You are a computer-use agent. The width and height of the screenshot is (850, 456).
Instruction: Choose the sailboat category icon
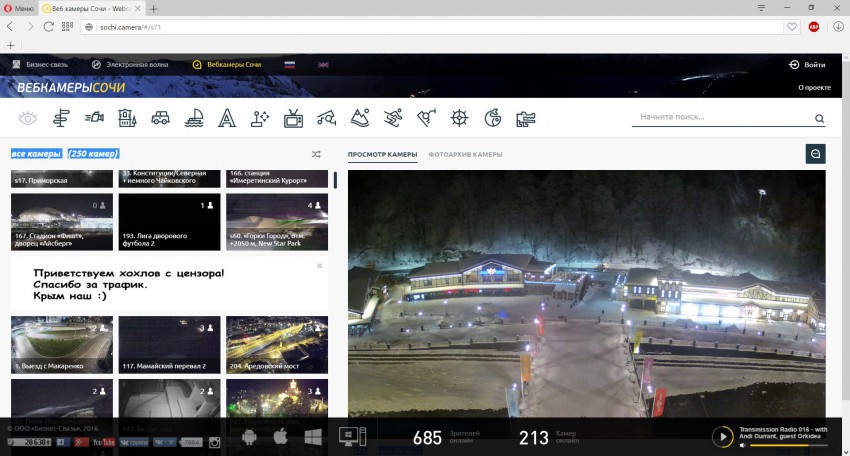(x=194, y=118)
